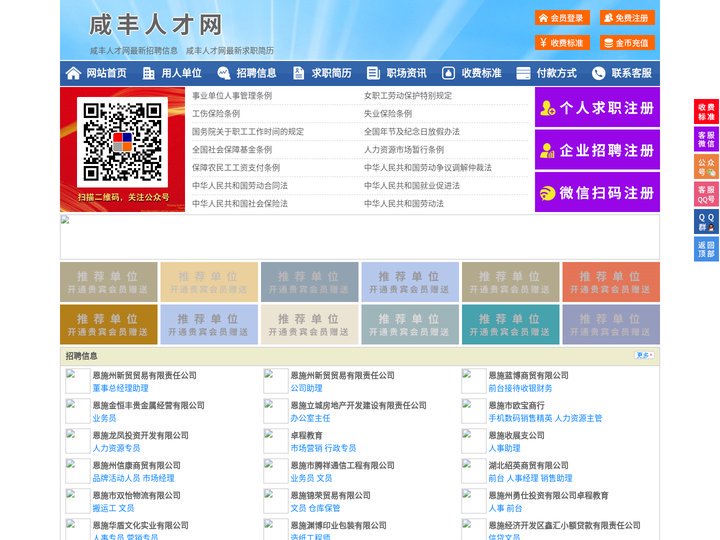Click the card icon beside 付款方式
Viewport: 720px width, 540px height.
[523, 73]
